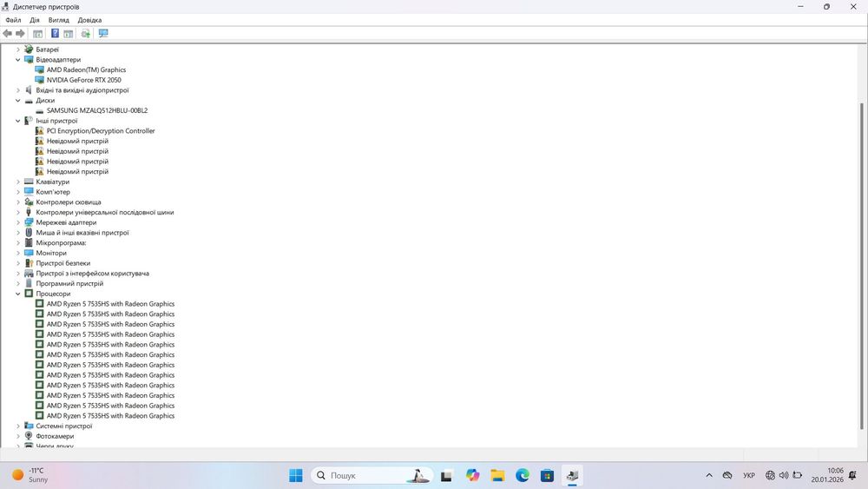This screenshot has height=489, width=868.
Task: Click the scan for hardware changes icon
Action: tap(85, 34)
